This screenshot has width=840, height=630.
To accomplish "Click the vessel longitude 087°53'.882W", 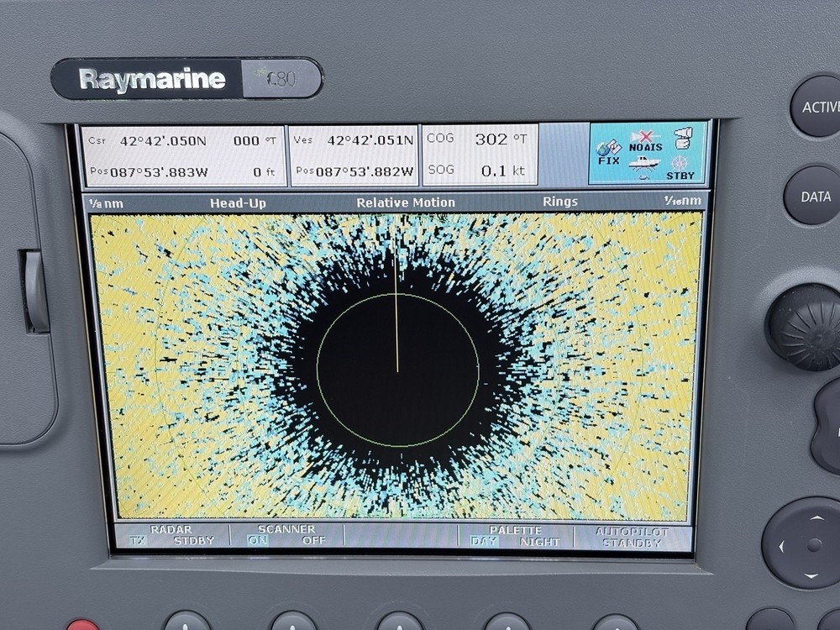I will click(365, 171).
